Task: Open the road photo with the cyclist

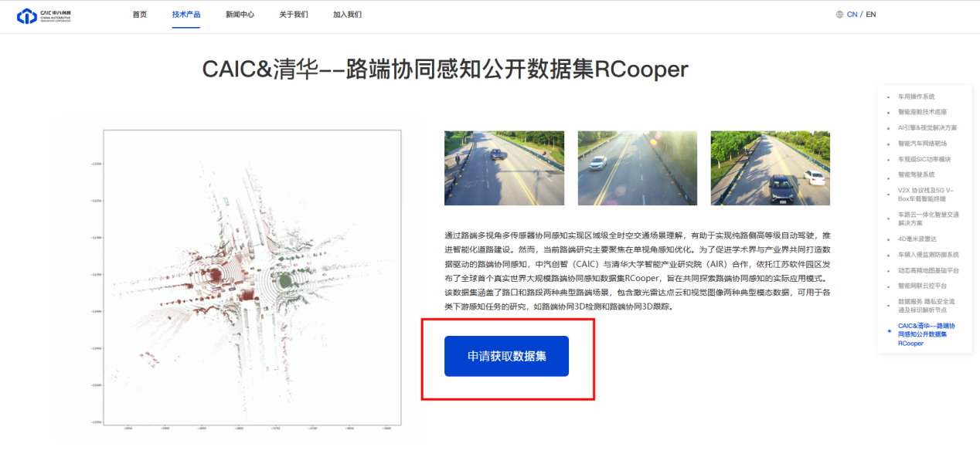Action: [x=504, y=168]
